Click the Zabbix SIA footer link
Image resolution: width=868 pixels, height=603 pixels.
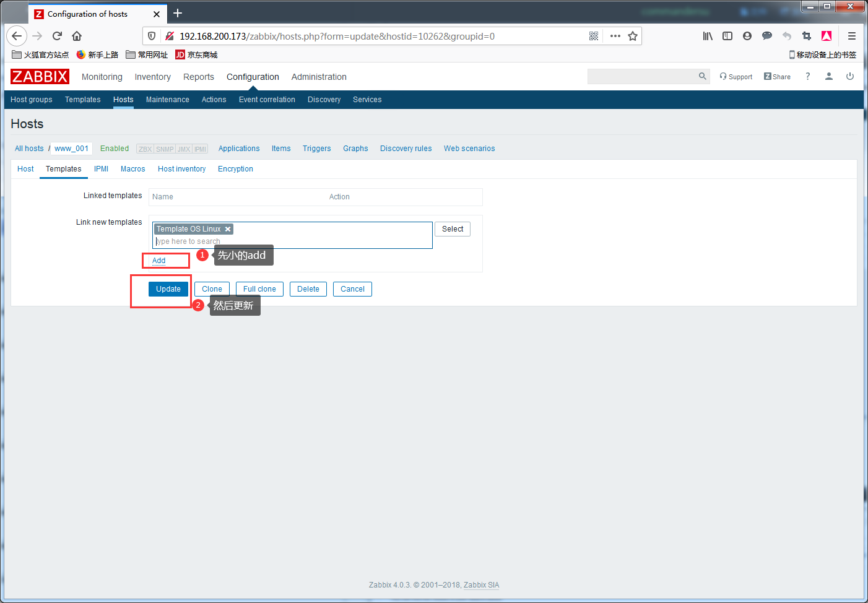click(481, 585)
